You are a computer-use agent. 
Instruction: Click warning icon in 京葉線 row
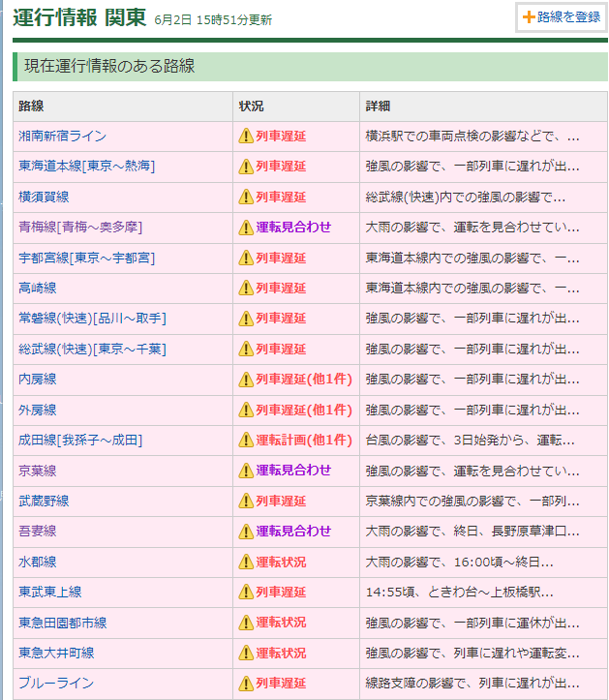[246, 471]
